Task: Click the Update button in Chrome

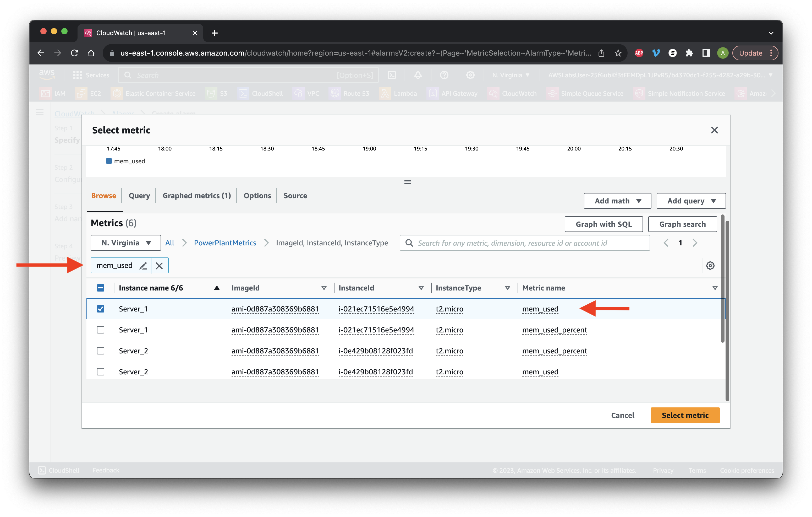Action: [x=755, y=53]
